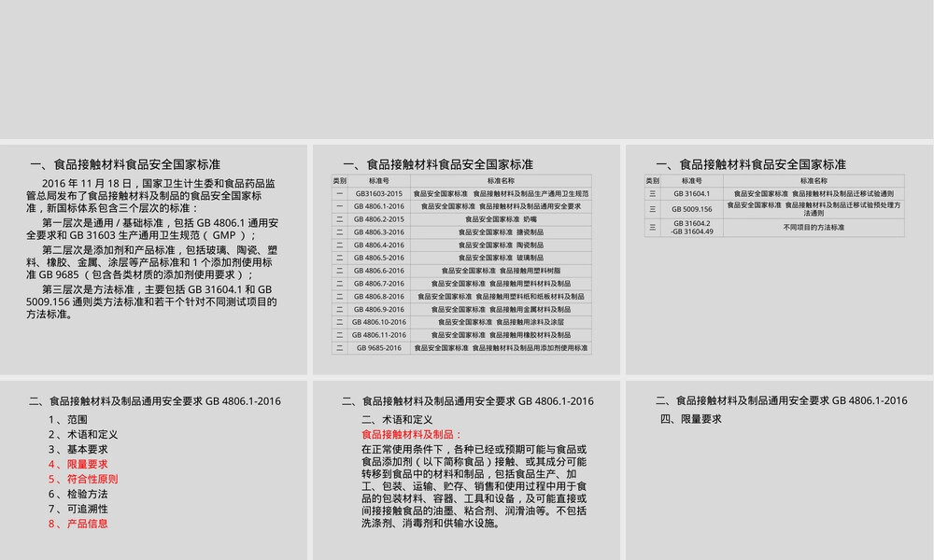
Task: Click the paragraph starting '第二层次是添加剂和产品标准'
Action: [x=152, y=262]
